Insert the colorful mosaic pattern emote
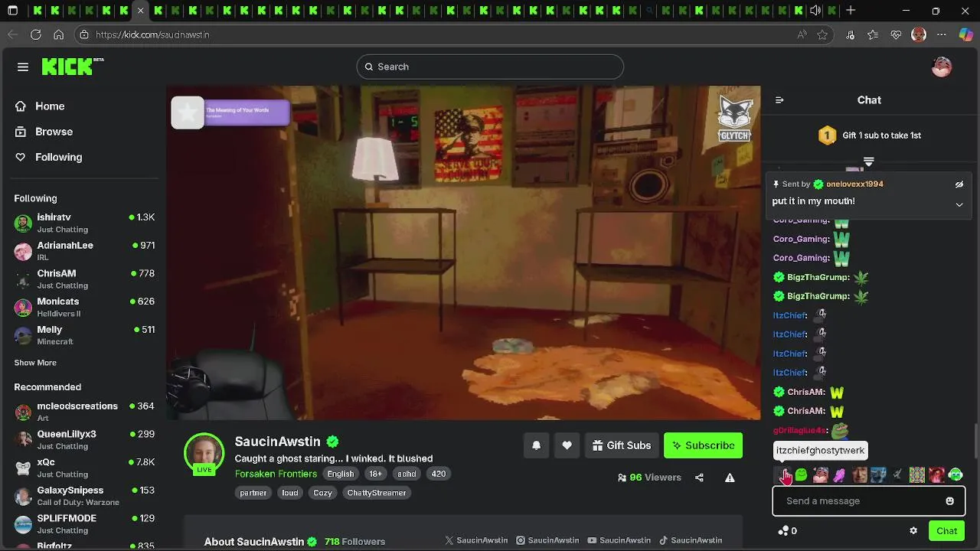980x551 pixels. click(916, 475)
